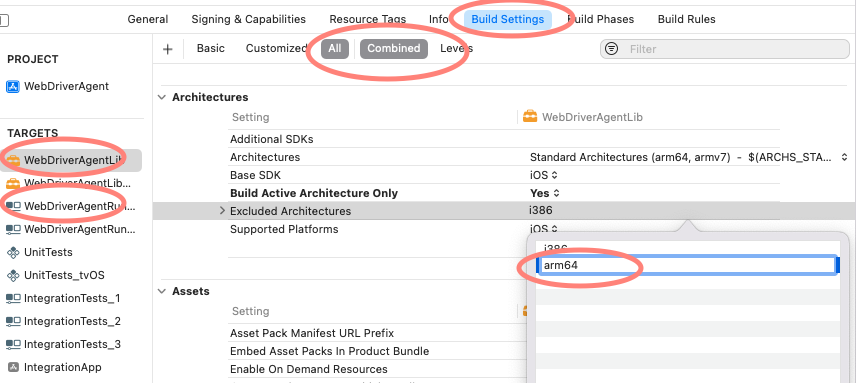This screenshot has height=383, width=856.
Task: Click the Setting column header in Architectures
Action: coord(250,117)
